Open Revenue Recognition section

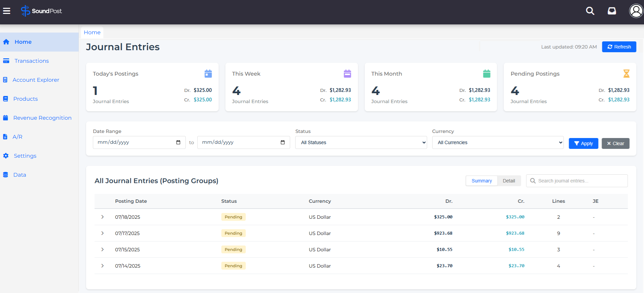click(42, 118)
